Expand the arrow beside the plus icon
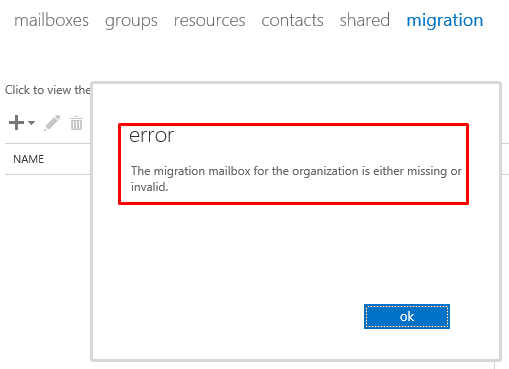This screenshot has height=369, width=509. (31, 123)
